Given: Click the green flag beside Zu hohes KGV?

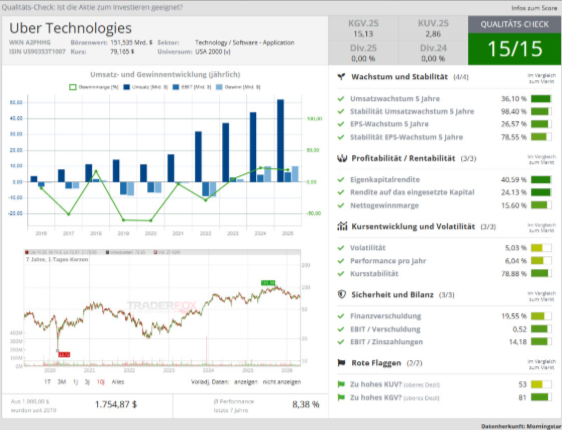Looking at the screenshot, I should [341, 397].
